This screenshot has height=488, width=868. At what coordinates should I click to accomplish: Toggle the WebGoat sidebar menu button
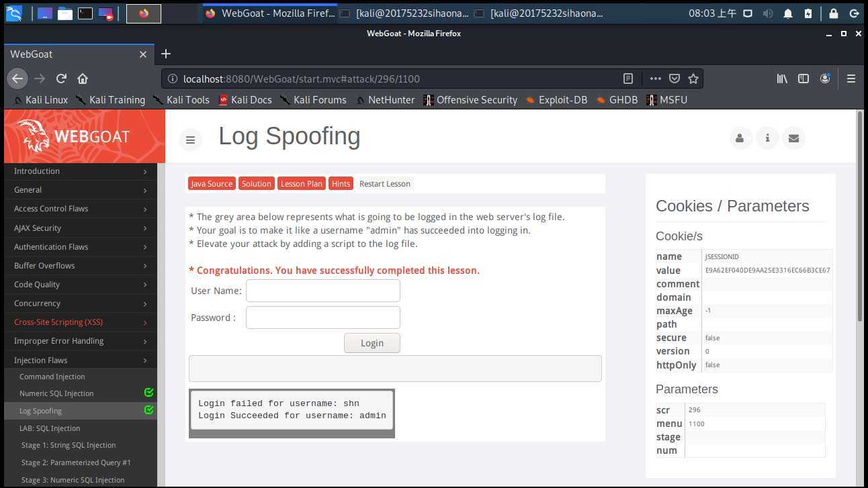click(x=190, y=140)
